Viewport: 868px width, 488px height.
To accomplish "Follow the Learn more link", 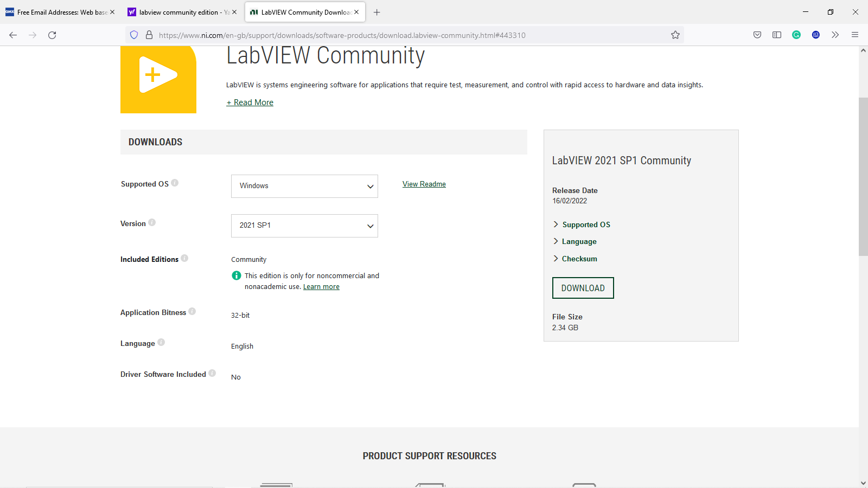I will pos(321,287).
